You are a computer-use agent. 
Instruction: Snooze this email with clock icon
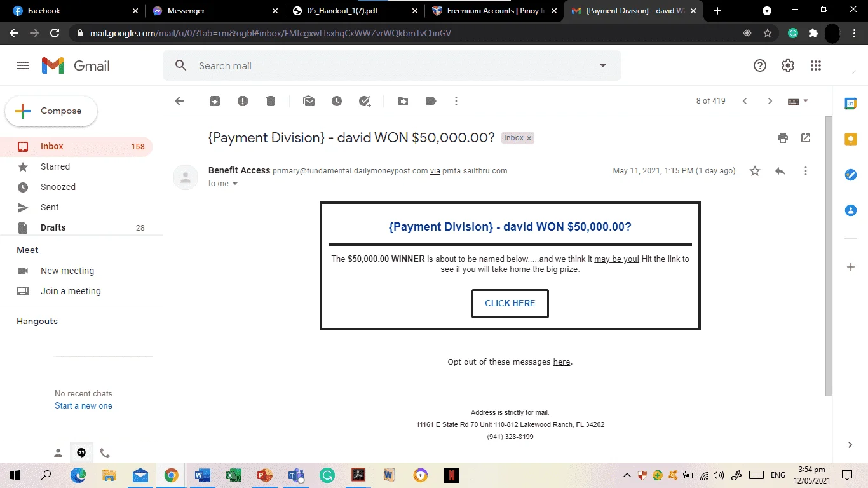pos(337,101)
